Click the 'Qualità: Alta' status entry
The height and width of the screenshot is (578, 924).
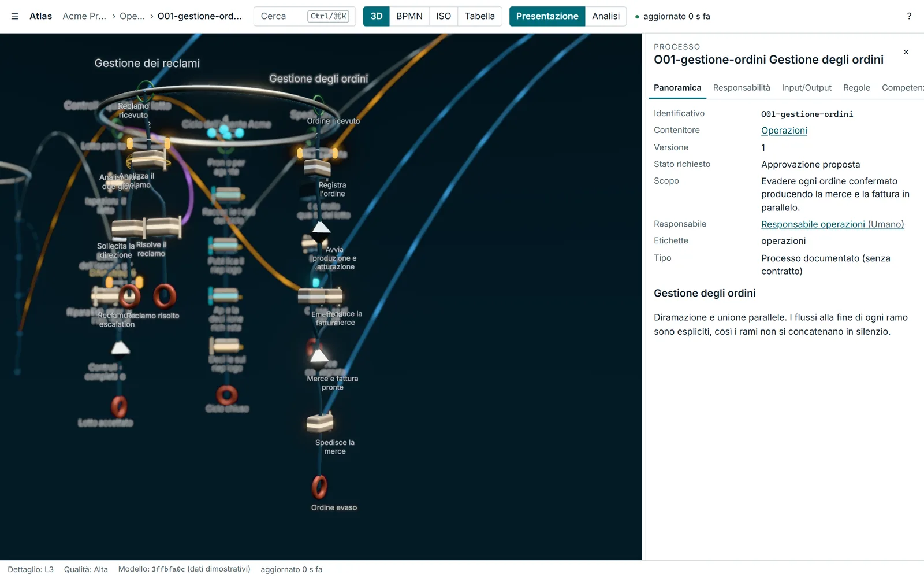[86, 569]
